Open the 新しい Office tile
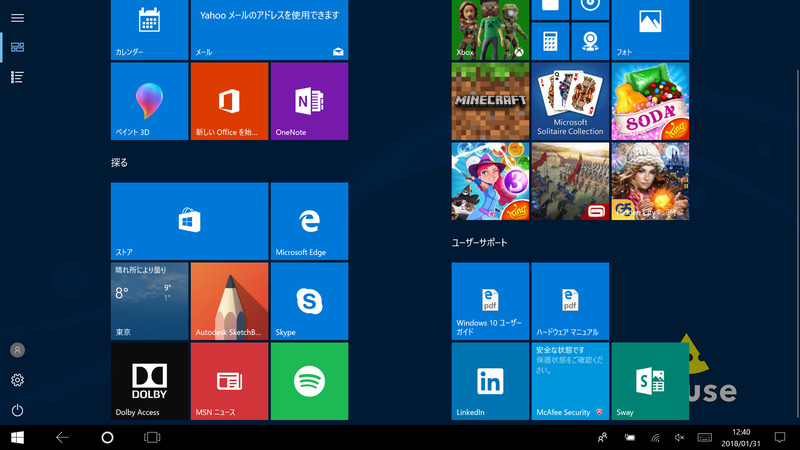800x450 pixels. 230,101
